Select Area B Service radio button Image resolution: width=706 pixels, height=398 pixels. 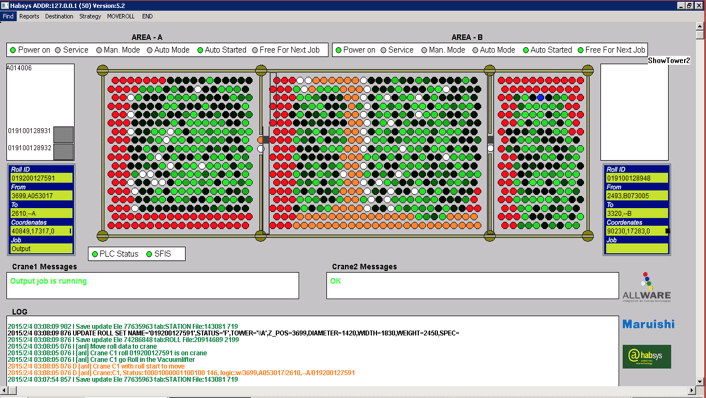point(383,50)
